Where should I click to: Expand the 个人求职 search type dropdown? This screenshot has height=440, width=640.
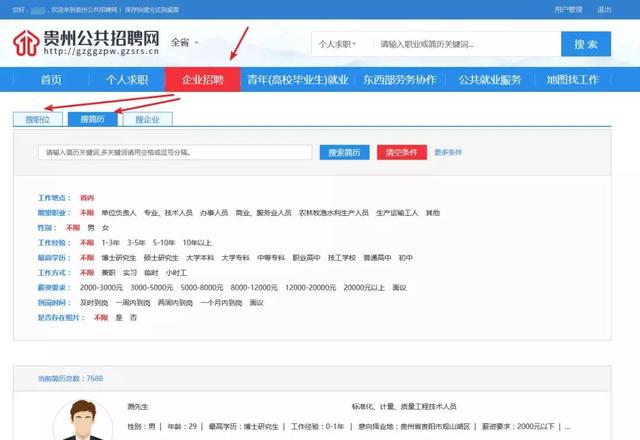pyautogui.click(x=340, y=45)
